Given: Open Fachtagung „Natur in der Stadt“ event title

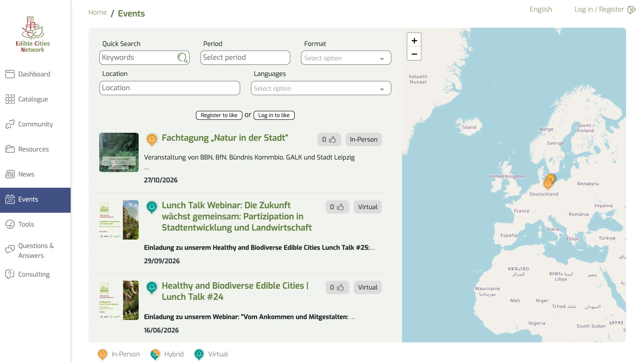Looking at the screenshot, I should click(225, 138).
